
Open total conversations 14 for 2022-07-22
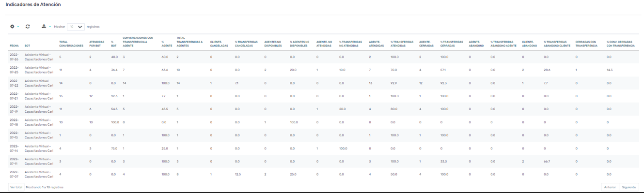click(x=61, y=83)
